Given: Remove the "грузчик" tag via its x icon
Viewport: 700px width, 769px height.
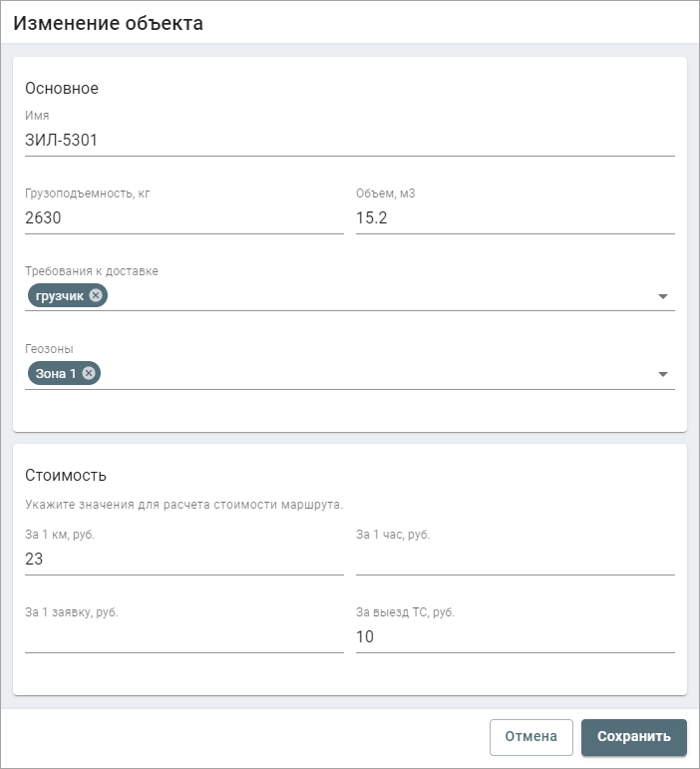Looking at the screenshot, I should coord(96,295).
